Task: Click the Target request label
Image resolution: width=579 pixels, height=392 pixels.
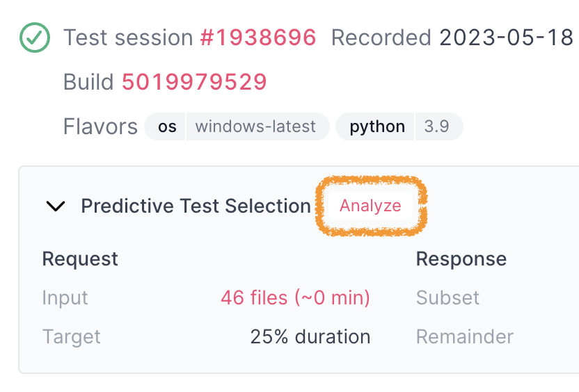Action: pyautogui.click(x=71, y=336)
